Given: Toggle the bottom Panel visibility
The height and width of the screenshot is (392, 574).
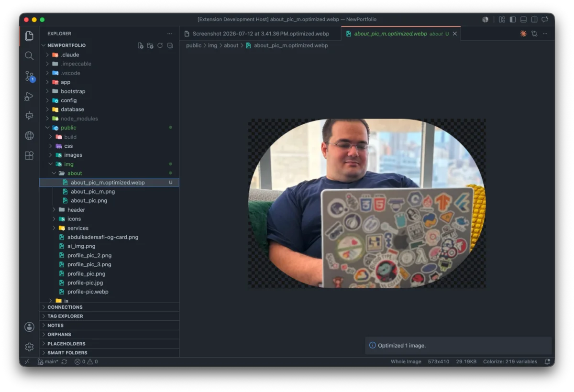Looking at the screenshot, I should coord(524,20).
